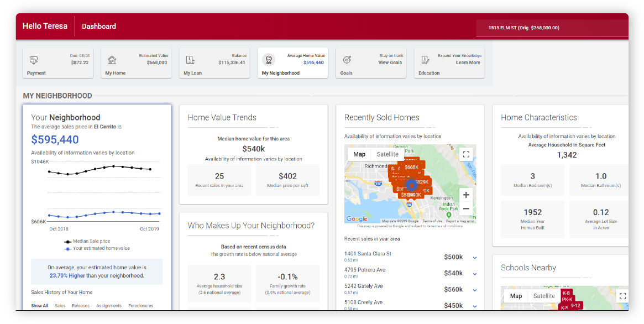Filter sales history by Sales
Screen dimensions: 644x324
click(60, 306)
